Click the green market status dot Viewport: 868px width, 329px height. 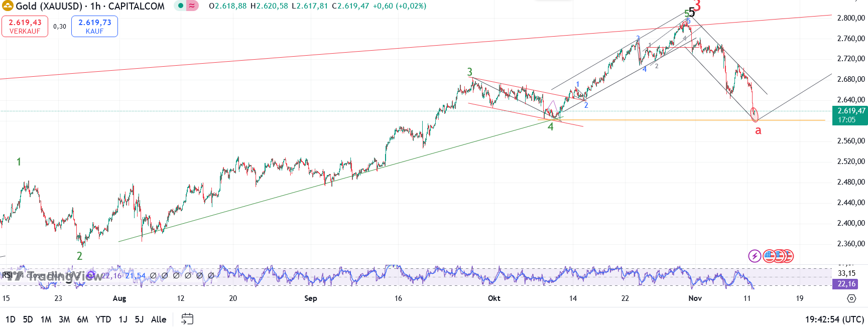coord(181,6)
